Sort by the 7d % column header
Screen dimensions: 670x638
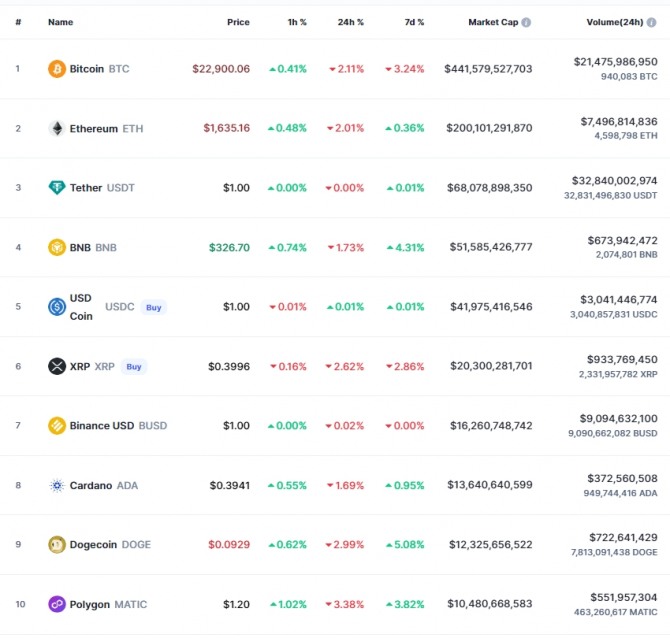[414, 22]
